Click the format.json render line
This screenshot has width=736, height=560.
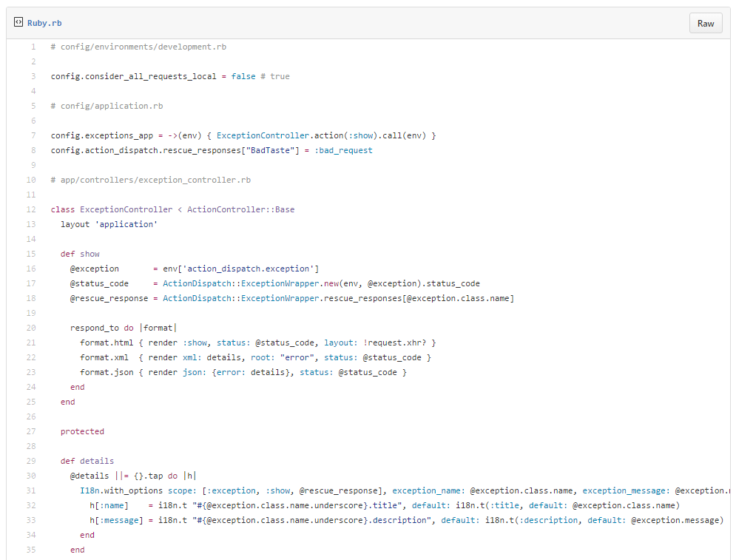(x=243, y=372)
